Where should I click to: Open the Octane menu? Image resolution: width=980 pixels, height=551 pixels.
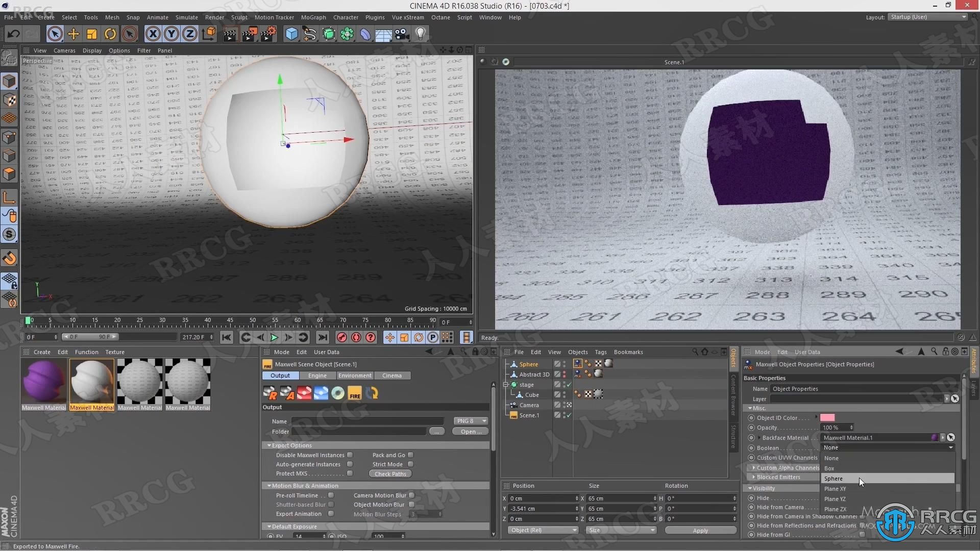coord(440,17)
